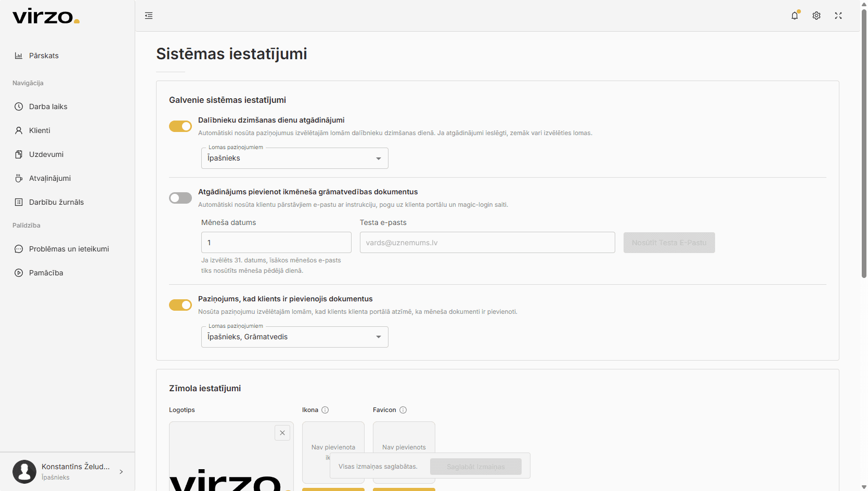The height and width of the screenshot is (491, 868).
Task: Click the Zīmola iestatījumi heading
Action: [205, 388]
